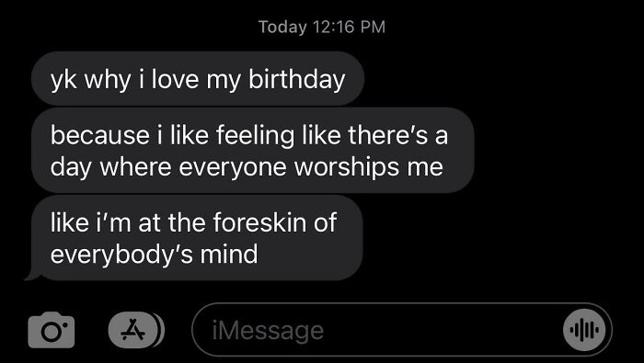Click the word "worships" in second message
The height and width of the screenshot is (363, 644).
pyautogui.click(x=347, y=168)
